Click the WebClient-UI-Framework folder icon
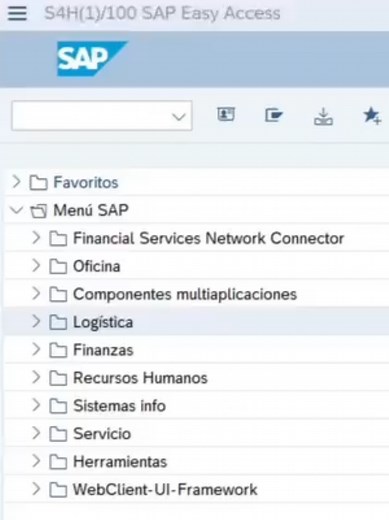The width and height of the screenshot is (389, 520). click(58, 490)
